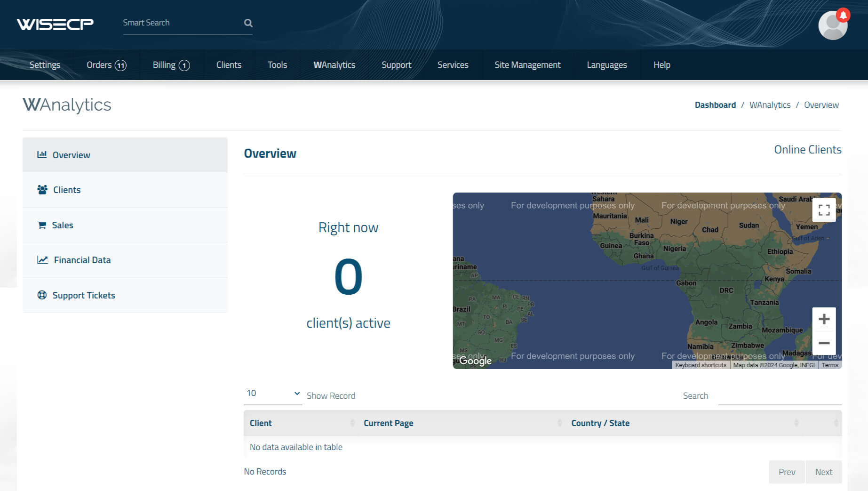Zoom in on the map with plus button

tap(824, 319)
